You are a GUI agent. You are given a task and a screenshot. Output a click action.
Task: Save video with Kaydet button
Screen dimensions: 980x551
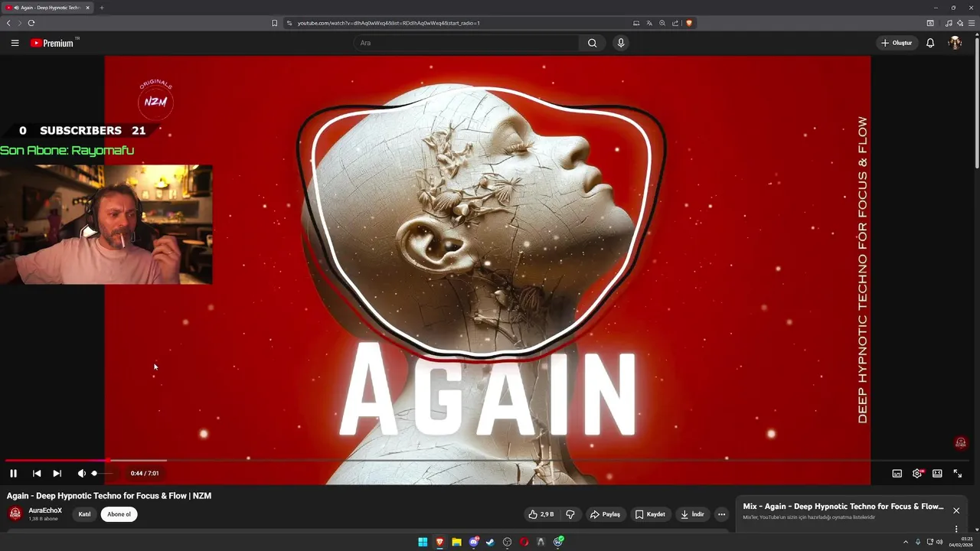tap(650, 514)
